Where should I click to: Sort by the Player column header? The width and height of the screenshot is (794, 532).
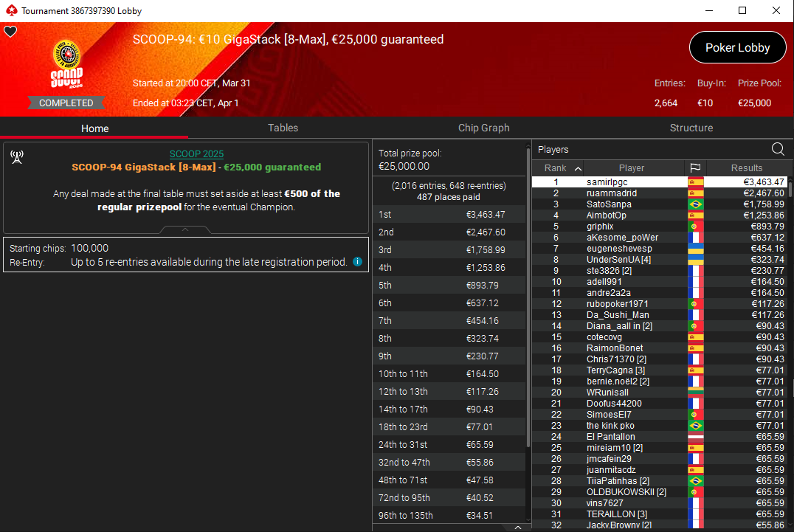[x=632, y=167]
